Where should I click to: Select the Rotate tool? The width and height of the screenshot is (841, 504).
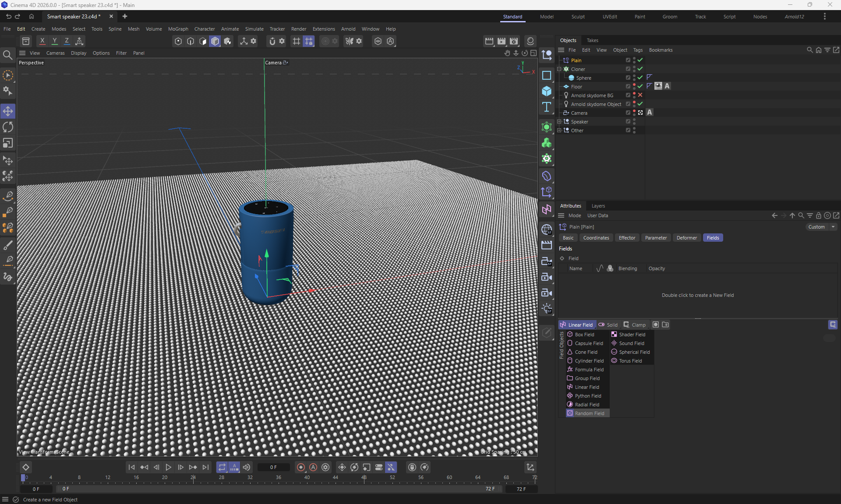pyautogui.click(x=8, y=127)
